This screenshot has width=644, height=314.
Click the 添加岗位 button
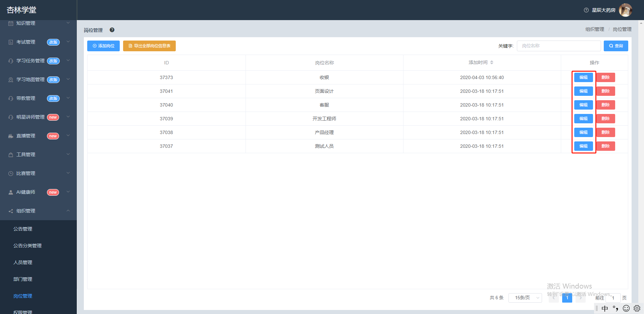(x=103, y=46)
